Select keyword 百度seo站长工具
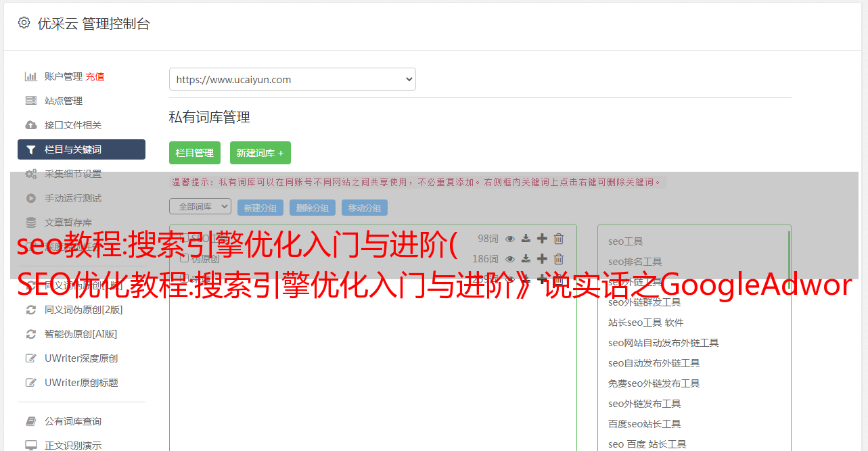 click(x=645, y=424)
